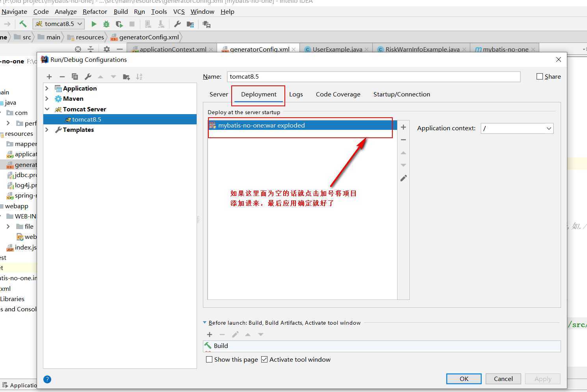Expand the perf package in project tree

coord(8,123)
